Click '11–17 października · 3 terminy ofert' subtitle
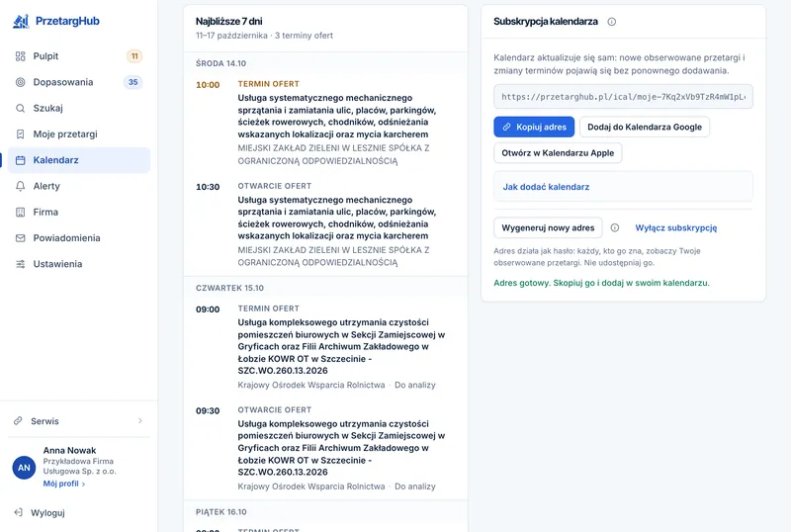Image resolution: width=791 pixels, height=532 pixels. coord(264,36)
